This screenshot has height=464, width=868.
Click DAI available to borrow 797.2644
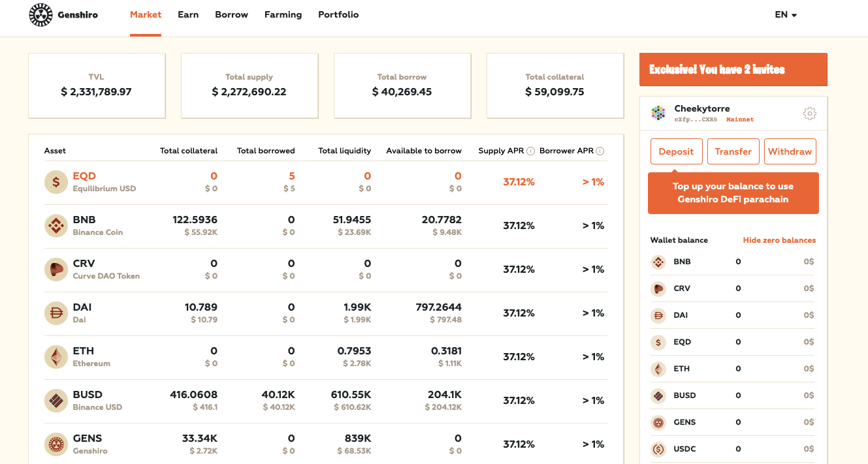click(x=439, y=307)
